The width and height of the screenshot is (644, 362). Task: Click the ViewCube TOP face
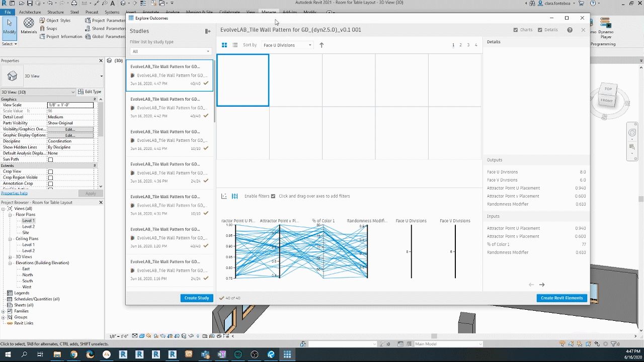point(608,89)
